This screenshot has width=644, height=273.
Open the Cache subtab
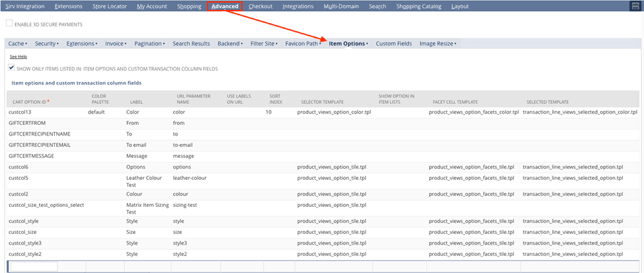tap(17, 44)
